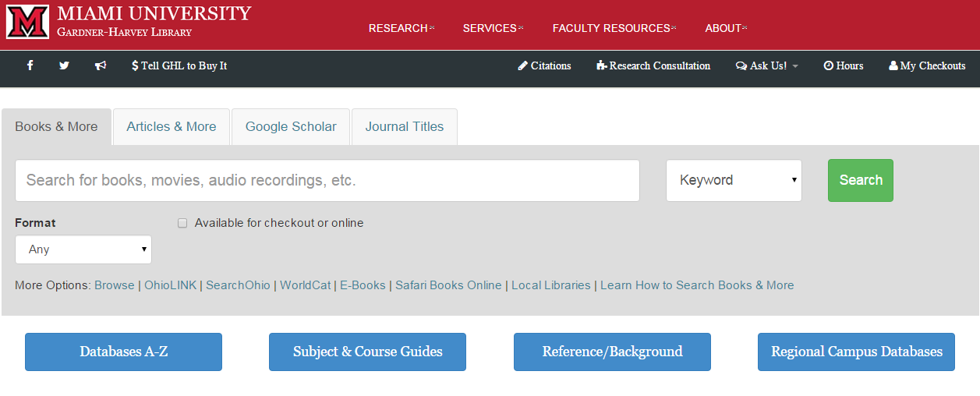Click the Browse link
Image resolution: width=980 pixels, height=396 pixels.
[x=115, y=285]
